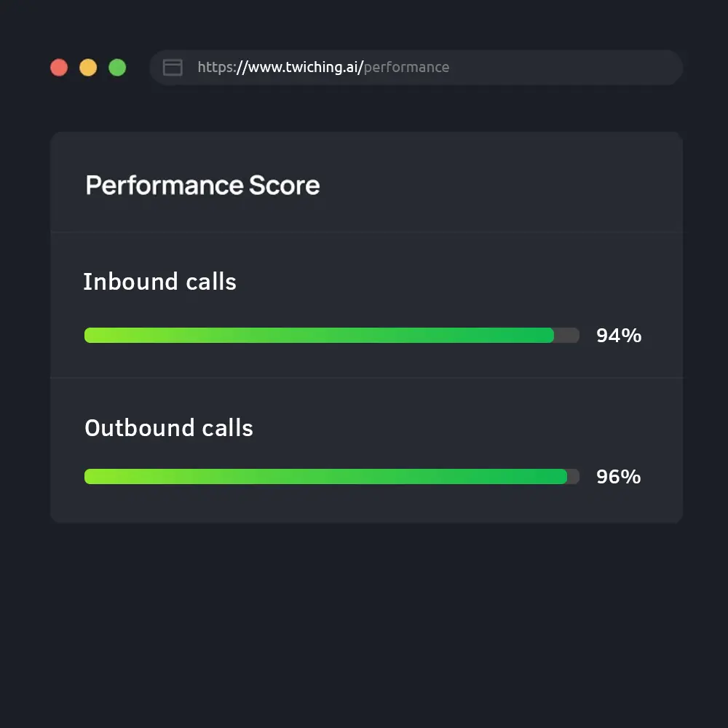Click the 94% inbound score value

(x=619, y=336)
